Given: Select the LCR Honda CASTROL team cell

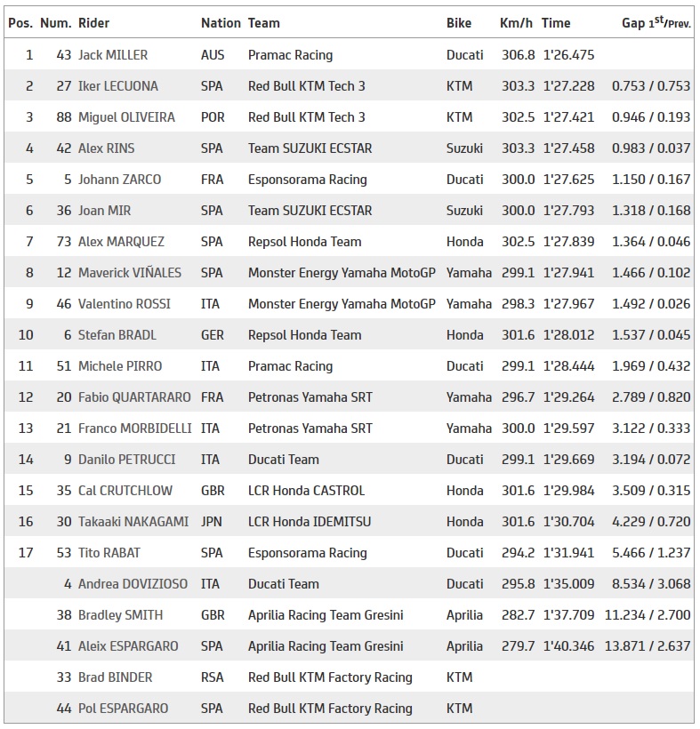Looking at the screenshot, I should click(307, 491).
